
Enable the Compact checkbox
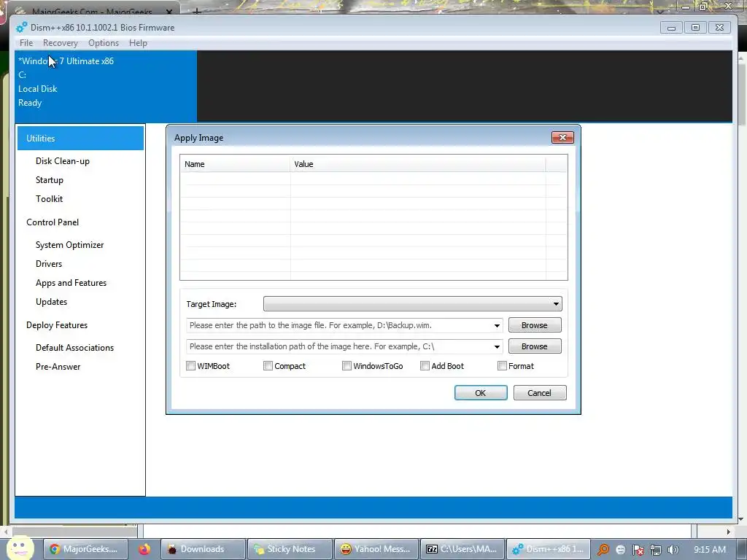point(268,366)
